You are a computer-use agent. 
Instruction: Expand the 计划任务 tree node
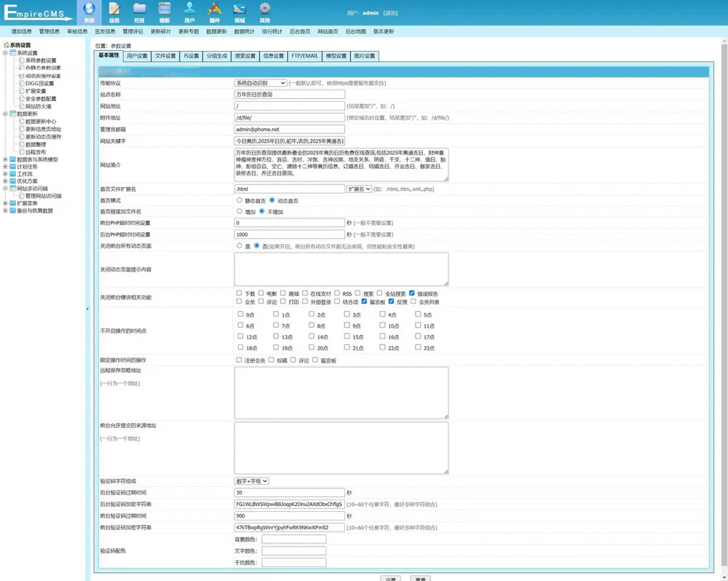click(x=6, y=167)
